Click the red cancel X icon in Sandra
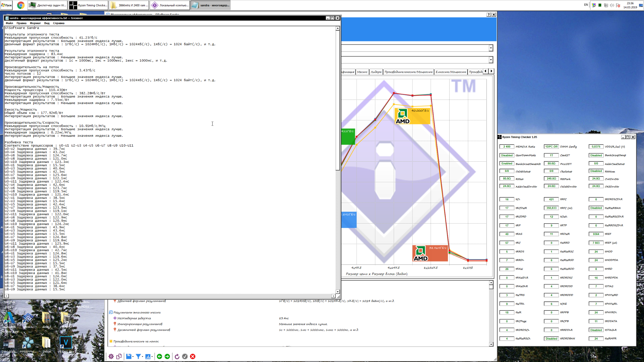The width and height of the screenshot is (644, 362). tap(193, 356)
